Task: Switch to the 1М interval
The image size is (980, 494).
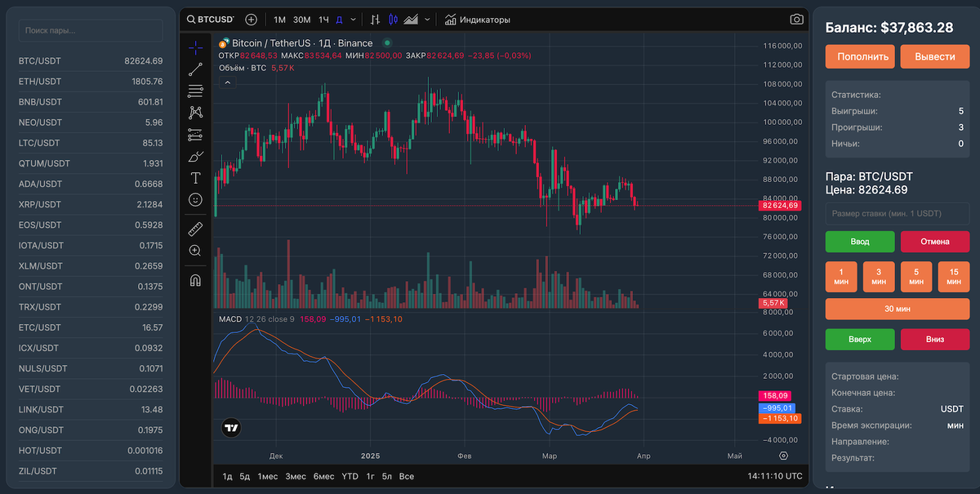Action: [279, 19]
